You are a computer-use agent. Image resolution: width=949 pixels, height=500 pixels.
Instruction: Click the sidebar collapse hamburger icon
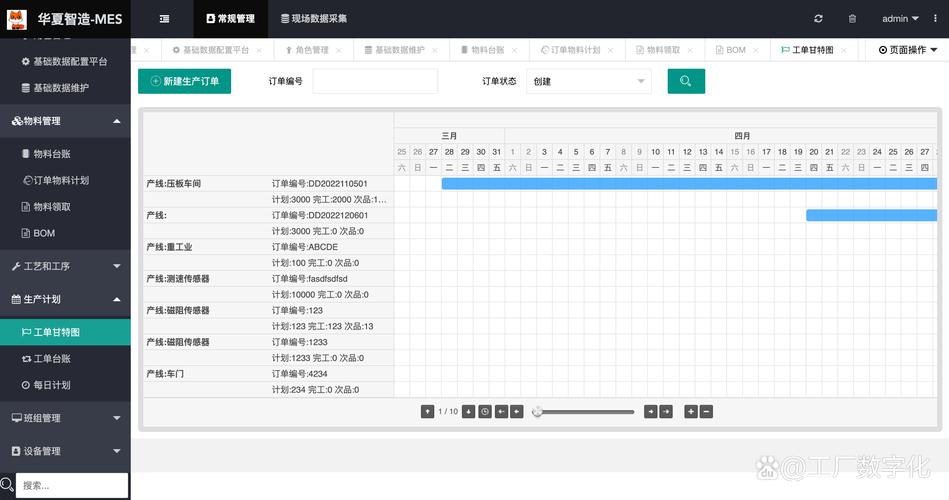pos(164,19)
